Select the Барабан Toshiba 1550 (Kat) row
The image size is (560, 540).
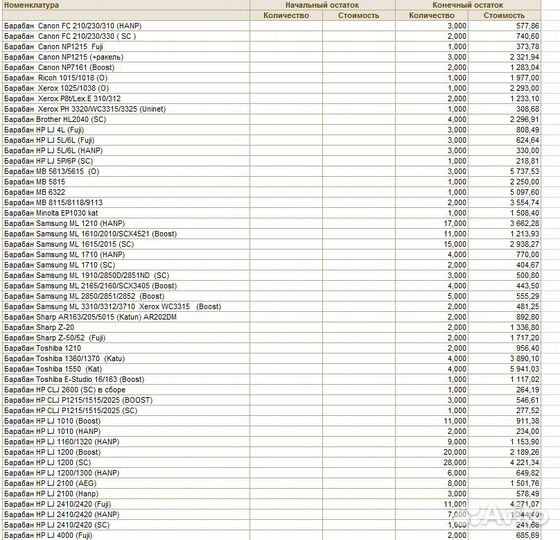(272, 369)
